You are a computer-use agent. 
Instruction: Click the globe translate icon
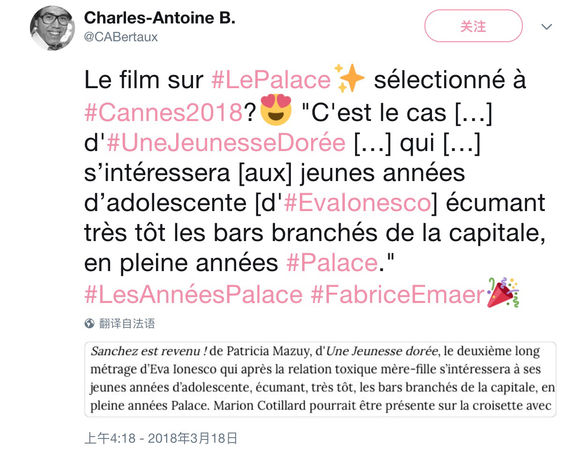tap(89, 323)
